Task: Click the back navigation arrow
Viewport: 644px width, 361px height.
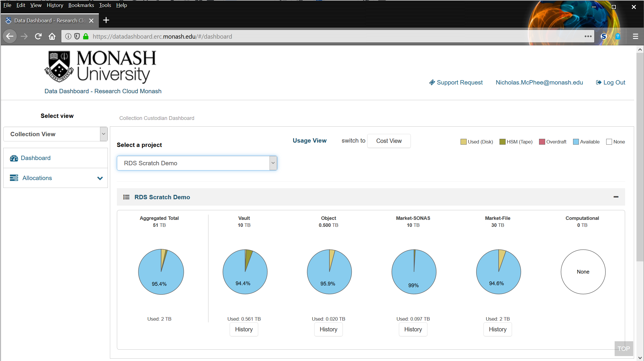Action: [x=10, y=36]
